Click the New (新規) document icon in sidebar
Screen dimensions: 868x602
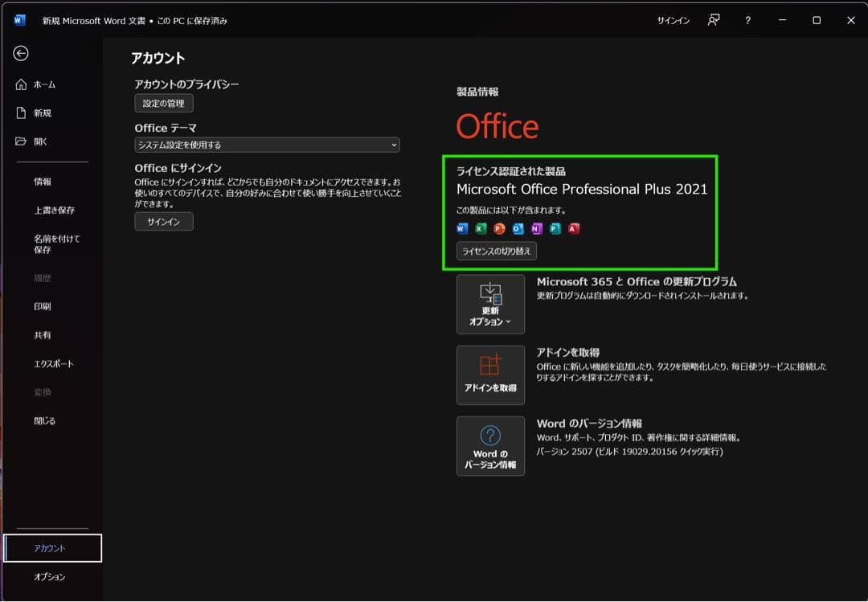point(22,113)
